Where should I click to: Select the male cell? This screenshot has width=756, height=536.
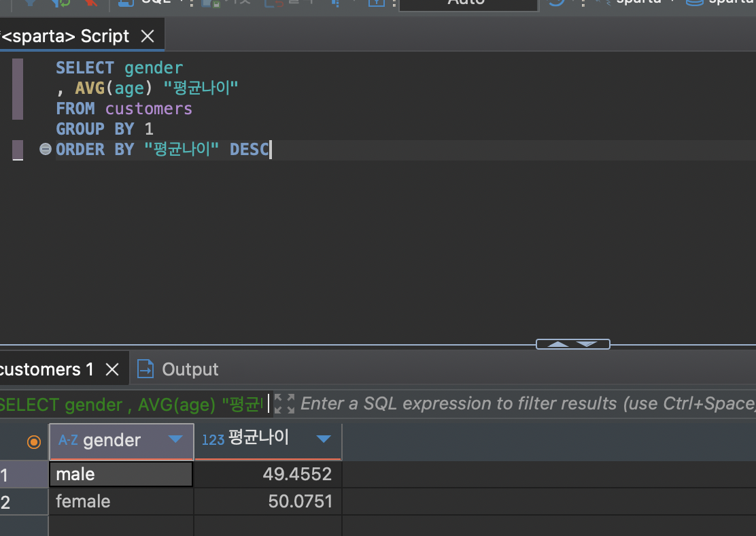[121, 474]
